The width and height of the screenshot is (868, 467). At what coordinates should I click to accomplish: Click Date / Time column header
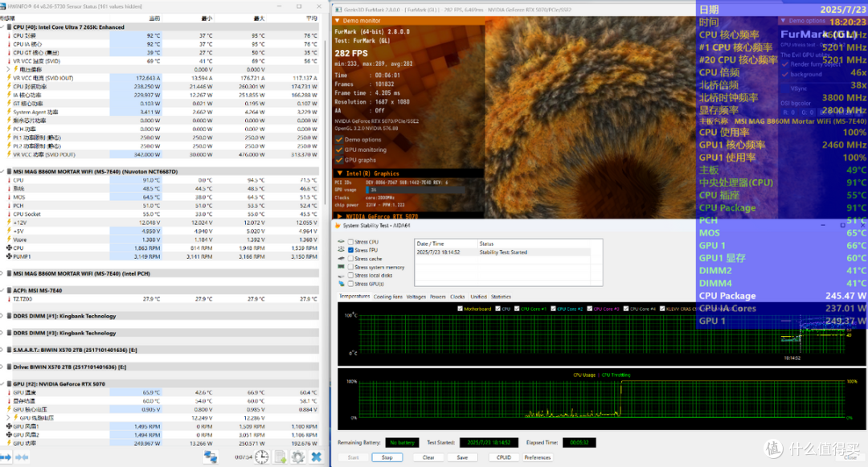coord(446,244)
